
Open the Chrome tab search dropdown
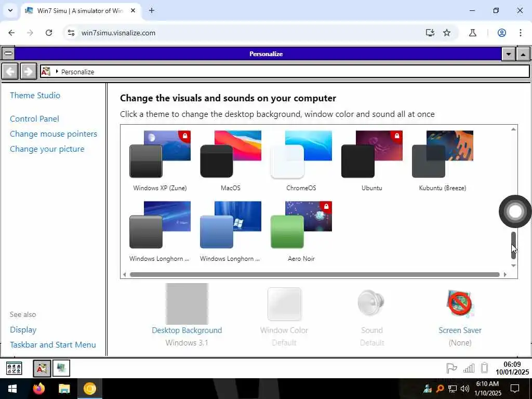coord(10,10)
